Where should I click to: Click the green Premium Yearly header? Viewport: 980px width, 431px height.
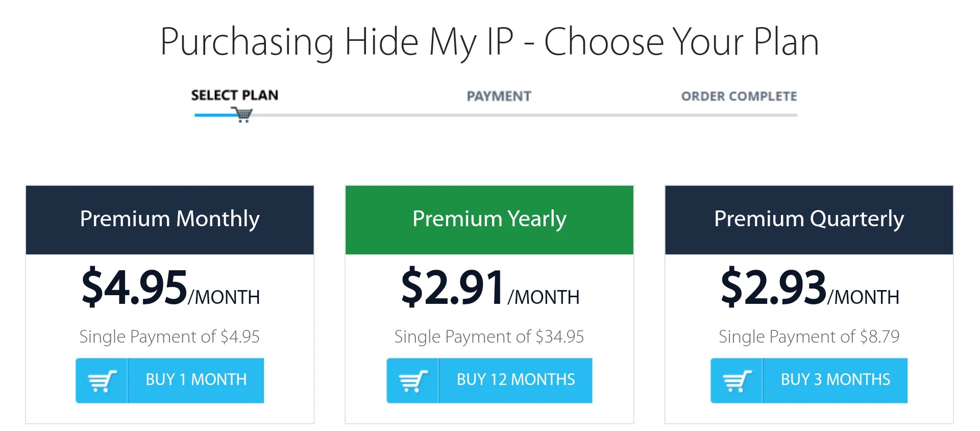tap(489, 220)
